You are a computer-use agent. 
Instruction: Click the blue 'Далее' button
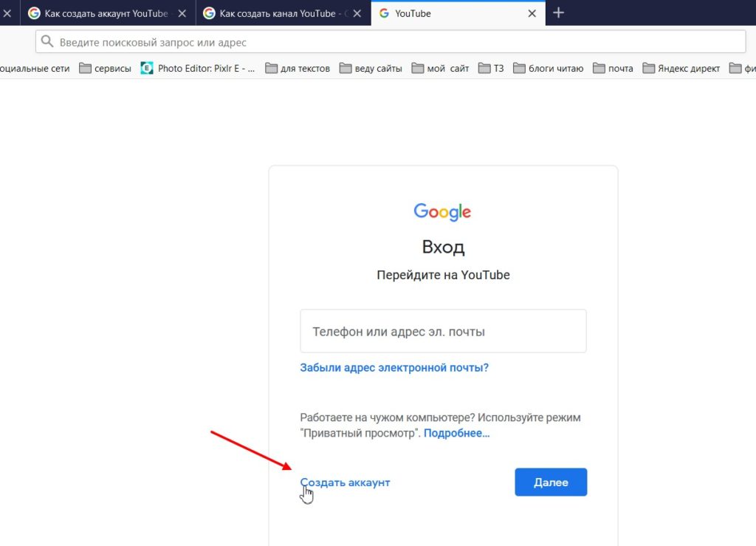pyautogui.click(x=551, y=482)
